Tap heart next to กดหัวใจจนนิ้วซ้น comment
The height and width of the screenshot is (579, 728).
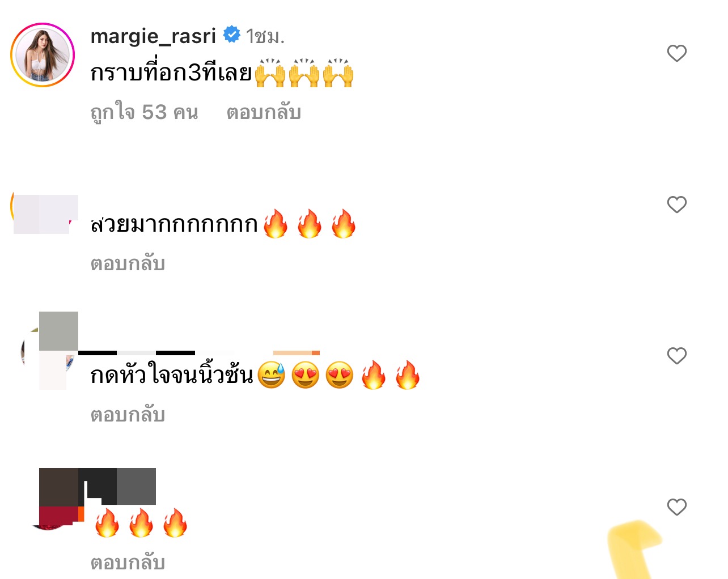[676, 356]
